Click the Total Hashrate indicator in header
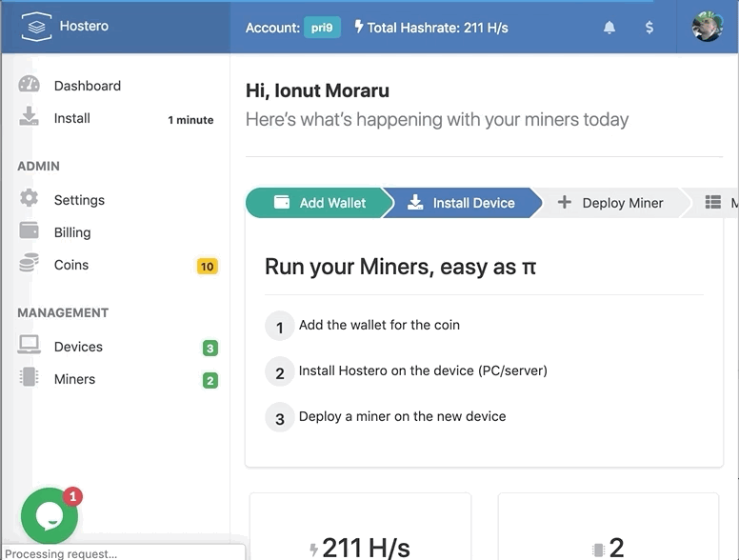Image resolution: width=739 pixels, height=560 pixels. point(431,28)
